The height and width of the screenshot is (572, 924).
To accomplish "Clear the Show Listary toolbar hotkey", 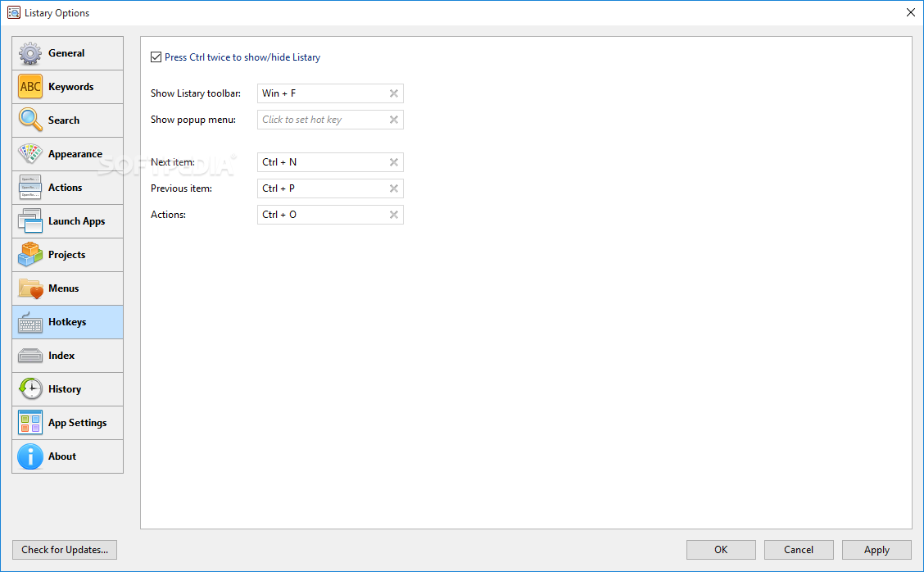I will pos(394,93).
